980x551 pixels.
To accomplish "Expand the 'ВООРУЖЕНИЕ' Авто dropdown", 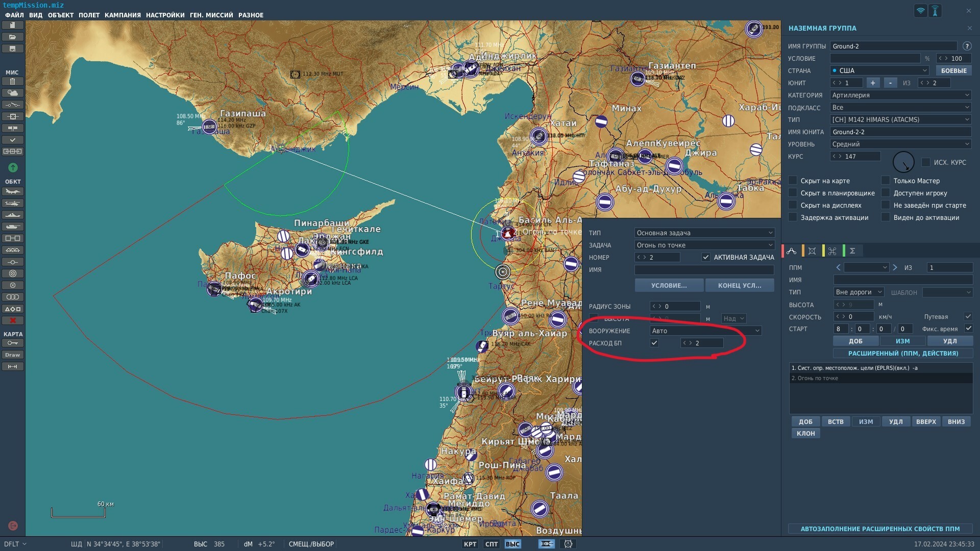I will 705,331.
